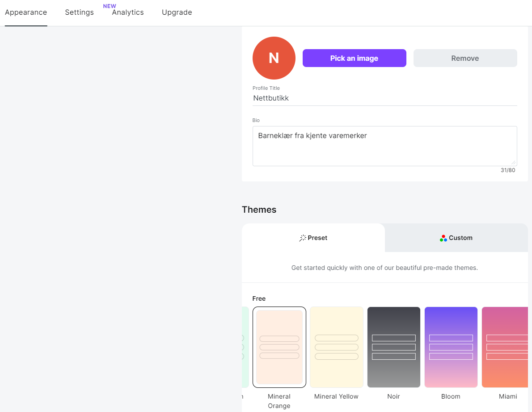Click the Bio textarea resize handle
The width and height of the screenshot is (532, 412).
513,163
